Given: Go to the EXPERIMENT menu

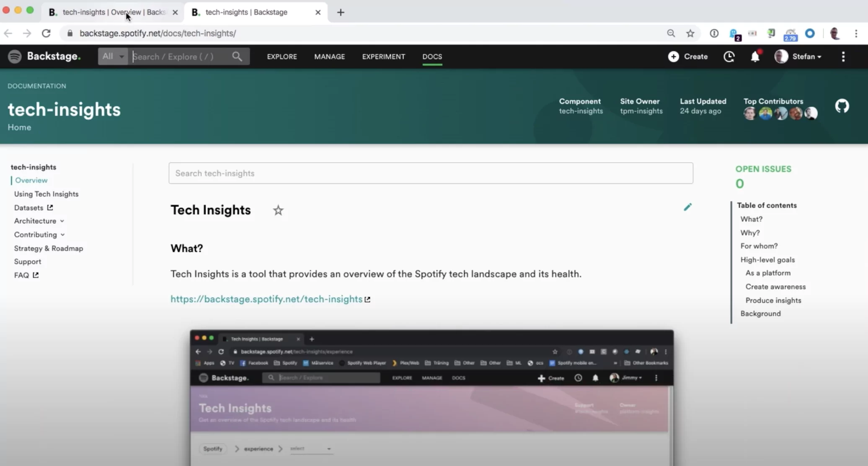Looking at the screenshot, I should click(x=384, y=57).
